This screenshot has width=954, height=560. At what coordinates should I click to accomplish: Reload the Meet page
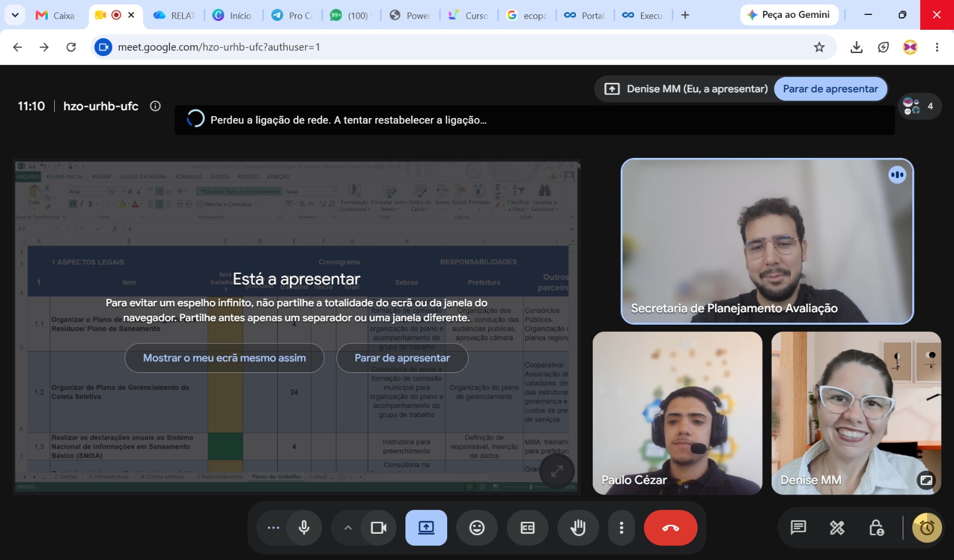71,47
